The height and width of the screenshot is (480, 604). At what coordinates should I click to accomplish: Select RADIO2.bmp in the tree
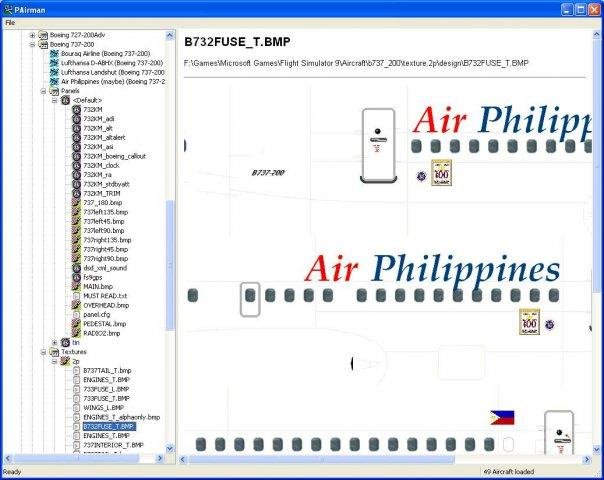click(102, 333)
